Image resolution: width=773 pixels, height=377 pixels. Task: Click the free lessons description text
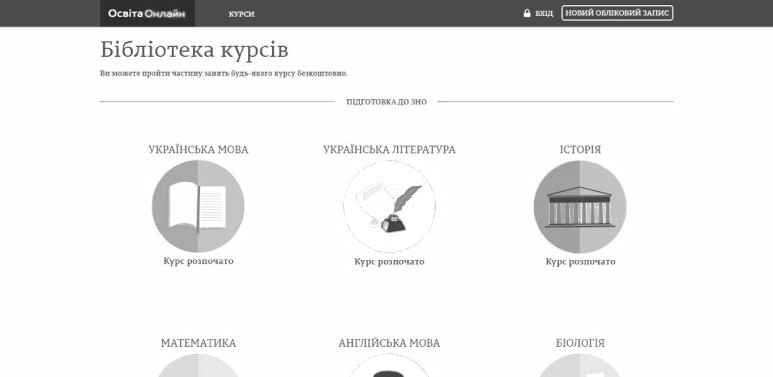224,73
